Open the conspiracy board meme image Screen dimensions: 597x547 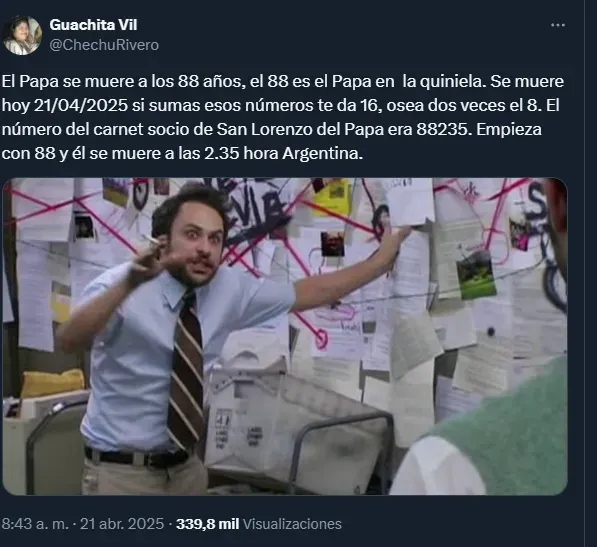coord(285,336)
